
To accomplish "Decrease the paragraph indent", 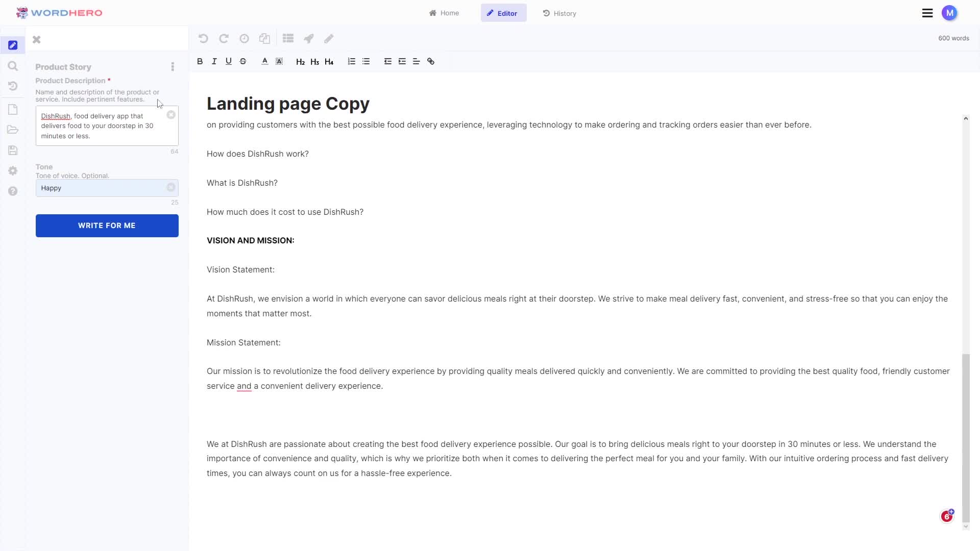I will pyautogui.click(x=388, y=61).
